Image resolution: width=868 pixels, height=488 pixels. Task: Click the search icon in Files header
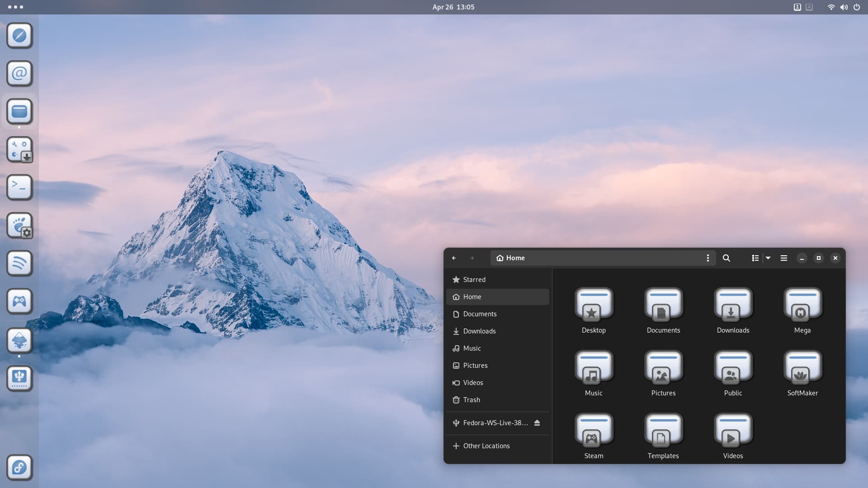click(726, 258)
